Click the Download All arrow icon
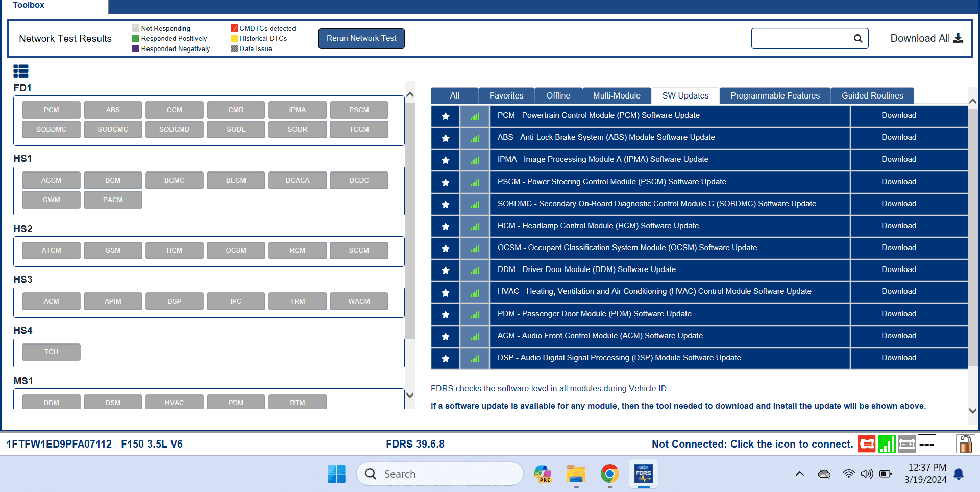980x492 pixels. click(958, 38)
